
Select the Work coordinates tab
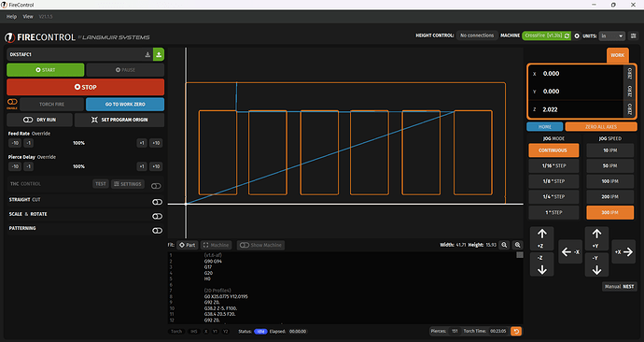click(x=617, y=55)
